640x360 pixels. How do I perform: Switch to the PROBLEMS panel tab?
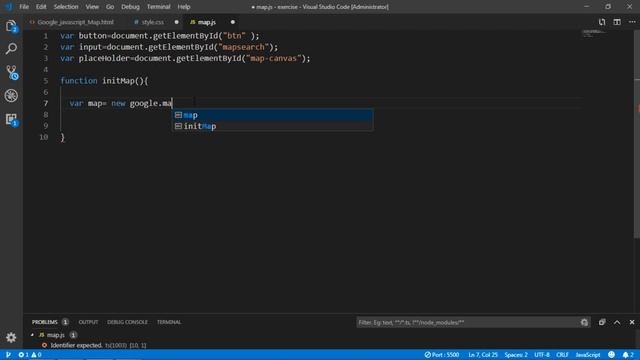click(x=44, y=322)
